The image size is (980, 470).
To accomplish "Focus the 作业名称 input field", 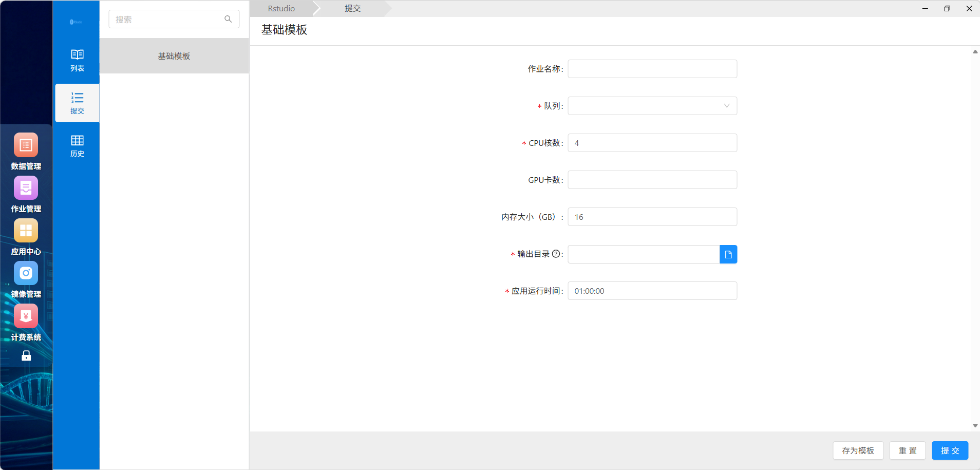I will (x=652, y=69).
